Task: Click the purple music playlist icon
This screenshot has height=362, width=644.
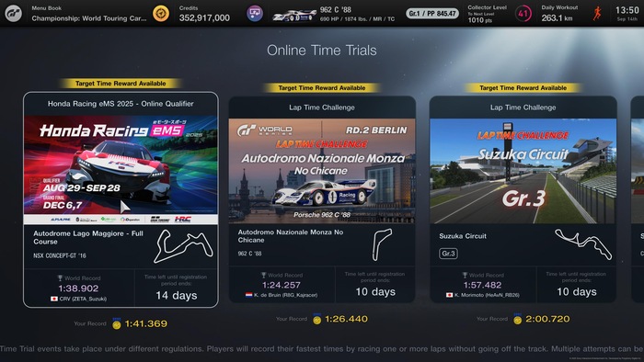Action: [x=255, y=14]
